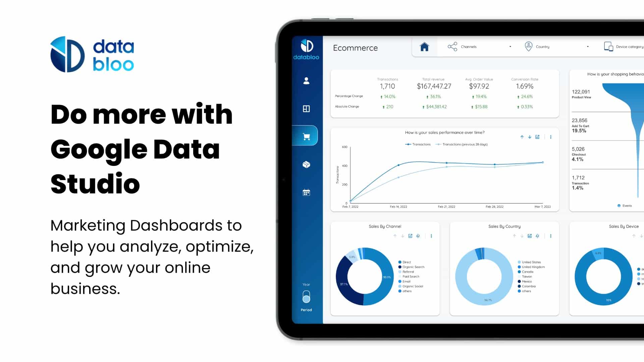The width and height of the screenshot is (644, 362).
Task: Toggle the Sales By Channel chart options
Action: tap(431, 236)
